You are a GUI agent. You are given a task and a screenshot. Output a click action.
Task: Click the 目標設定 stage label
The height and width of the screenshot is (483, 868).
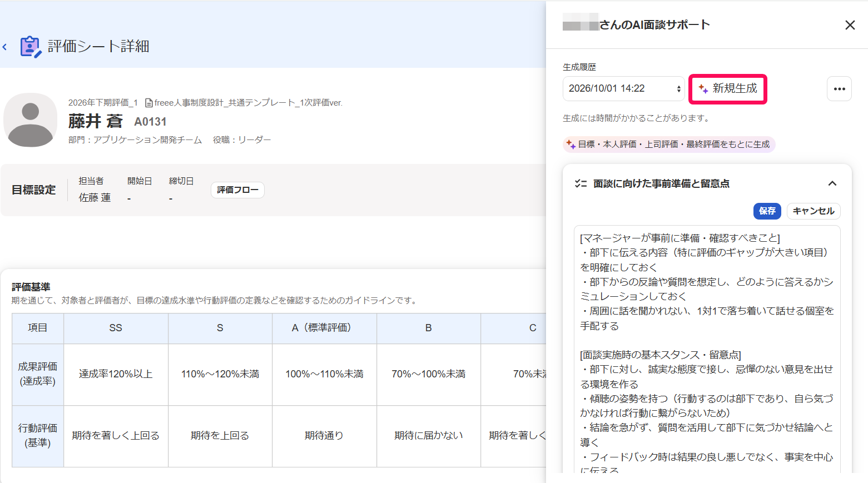point(34,190)
